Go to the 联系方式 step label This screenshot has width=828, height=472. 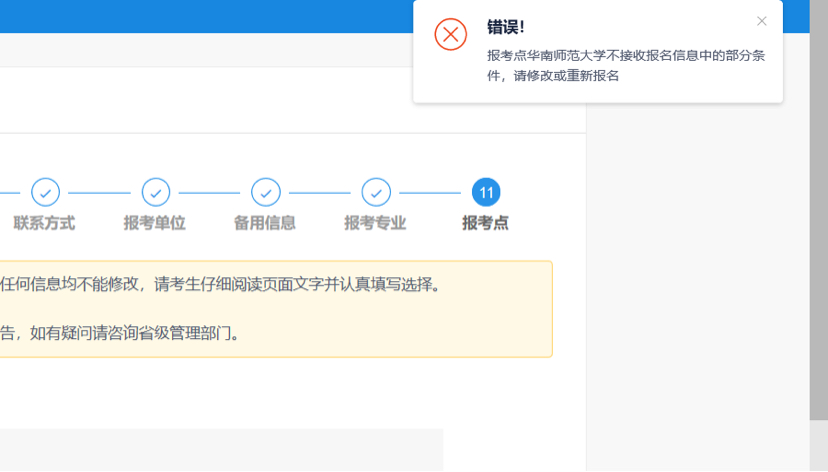click(x=44, y=223)
